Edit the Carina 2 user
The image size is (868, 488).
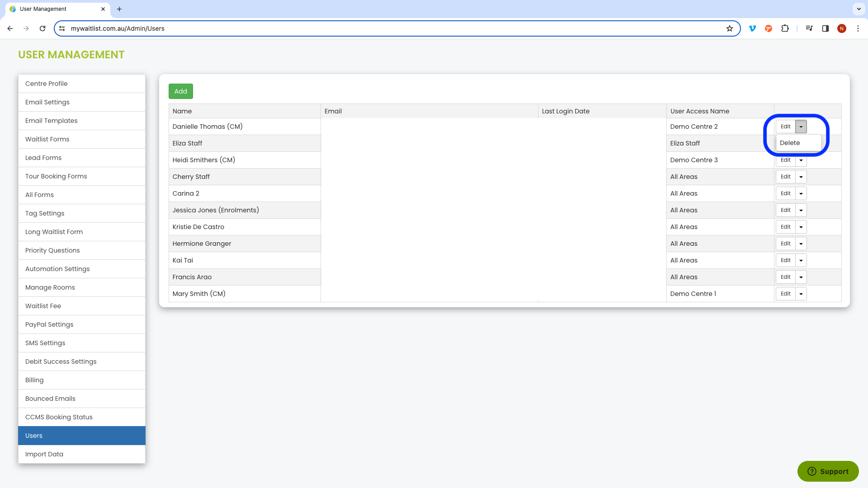[786, 193]
